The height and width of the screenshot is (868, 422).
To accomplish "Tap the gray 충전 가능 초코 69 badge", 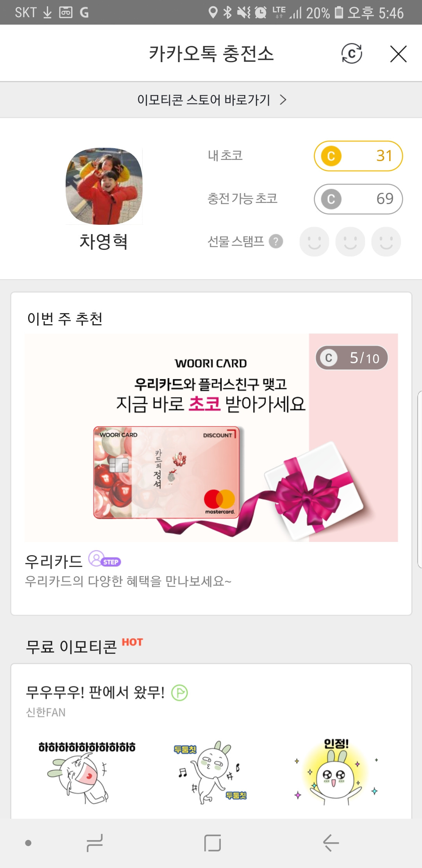I will [358, 199].
